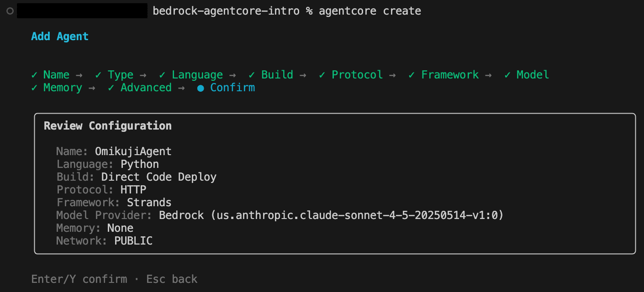Click the Esc back hint
The image size is (644, 292).
pyautogui.click(x=172, y=279)
